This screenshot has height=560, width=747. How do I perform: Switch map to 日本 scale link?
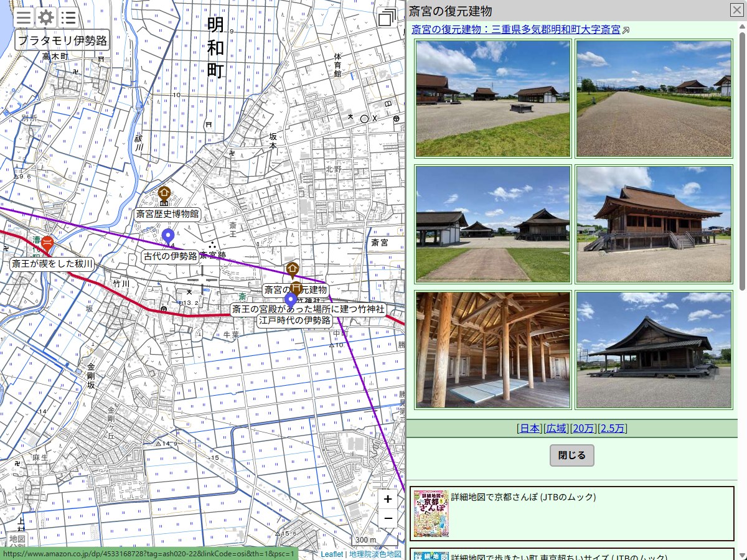530,428
